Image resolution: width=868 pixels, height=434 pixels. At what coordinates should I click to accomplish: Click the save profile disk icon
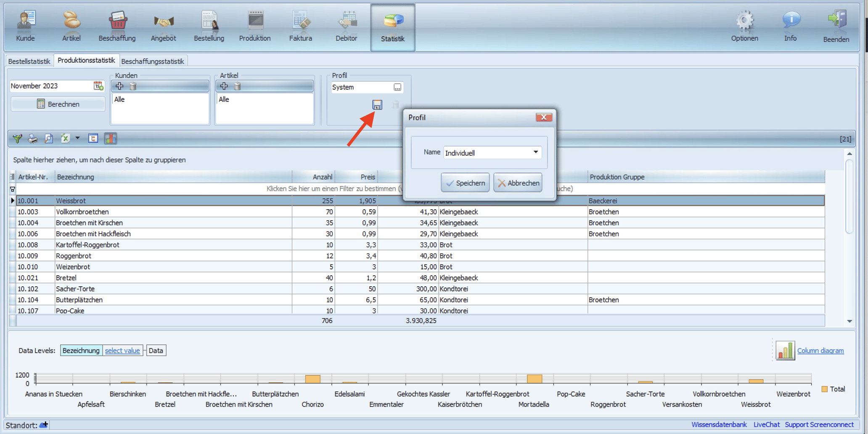point(377,105)
